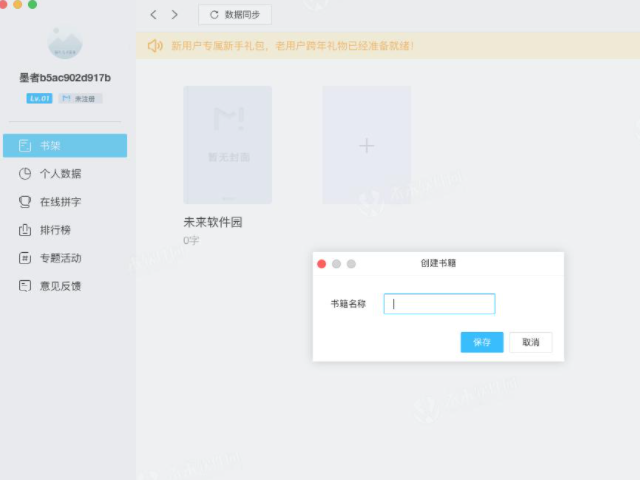Click 取消 in the create book dialog
The height and width of the screenshot is (480, 640).
pos(531,342)
